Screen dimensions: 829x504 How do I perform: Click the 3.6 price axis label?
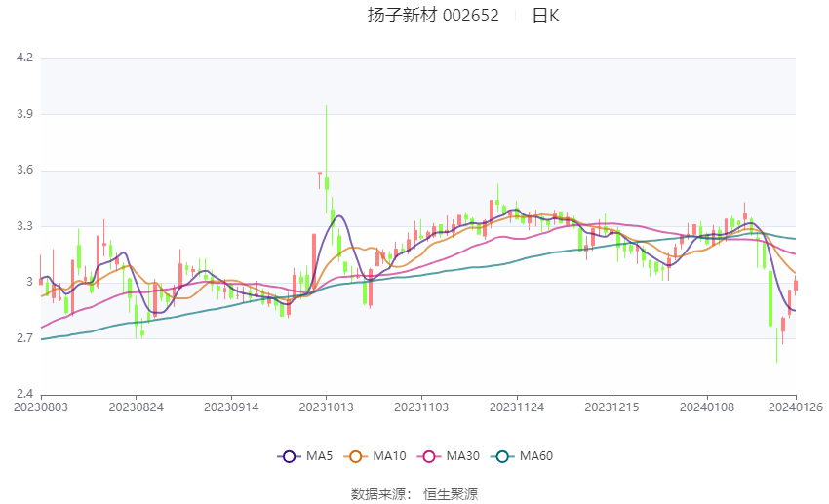[24, 171]
